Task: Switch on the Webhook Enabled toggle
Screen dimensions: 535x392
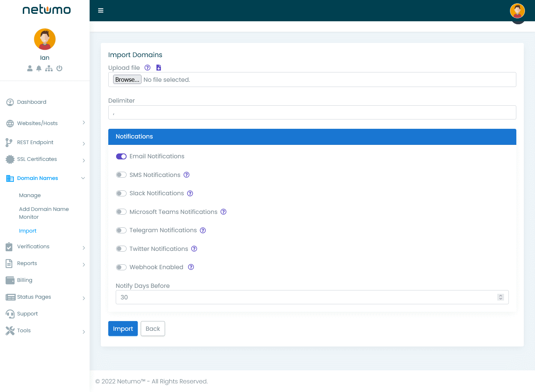Action: tap(121, 267)
